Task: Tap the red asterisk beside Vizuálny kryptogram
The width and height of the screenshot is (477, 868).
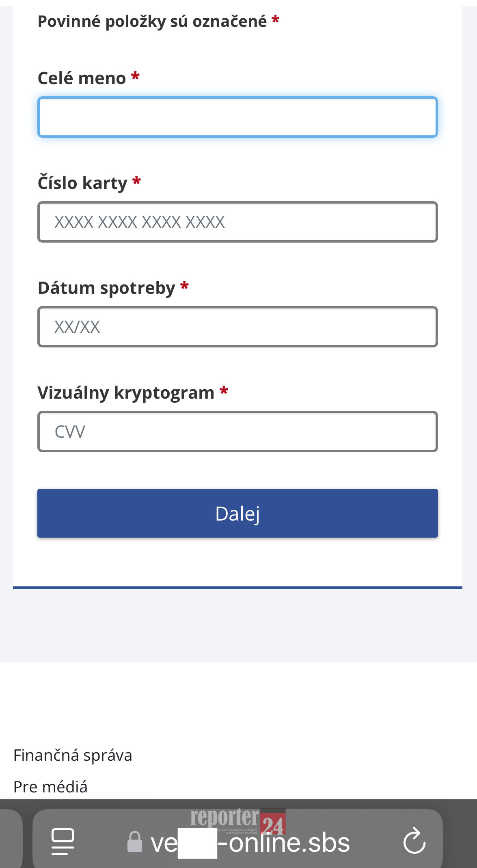Action: pos(224,392)
